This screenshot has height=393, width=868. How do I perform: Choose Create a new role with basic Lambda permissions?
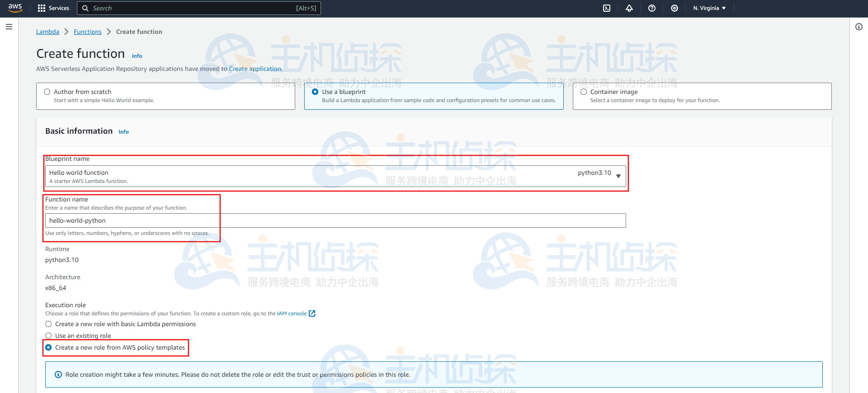point(48,324)
